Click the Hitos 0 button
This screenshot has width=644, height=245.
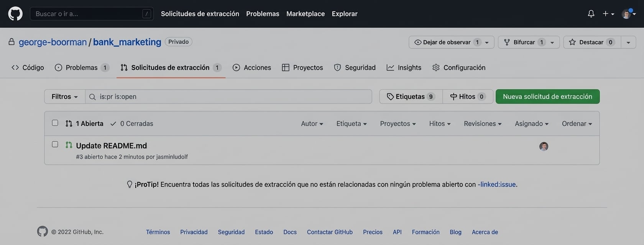pos(468,96)
